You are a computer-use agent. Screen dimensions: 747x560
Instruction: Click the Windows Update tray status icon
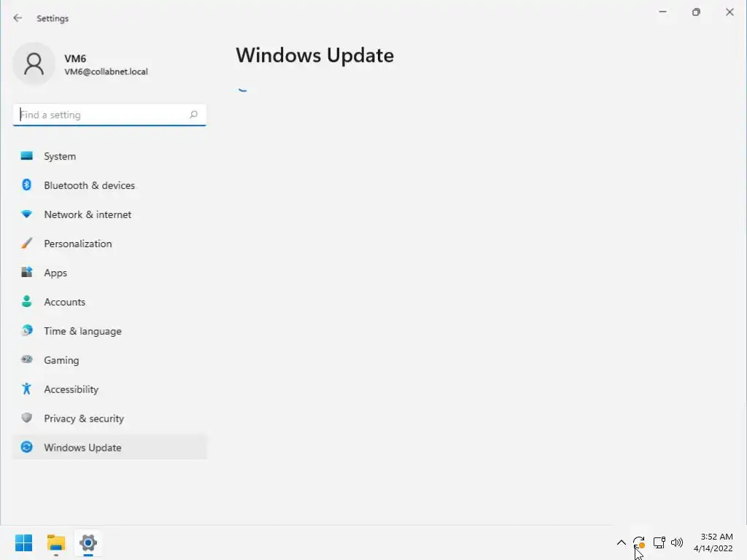(639, 542)
